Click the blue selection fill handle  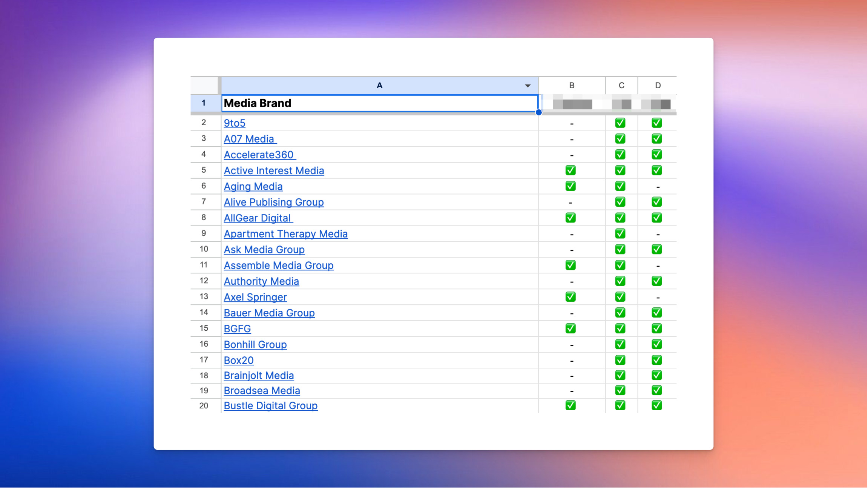click(538, 112)
